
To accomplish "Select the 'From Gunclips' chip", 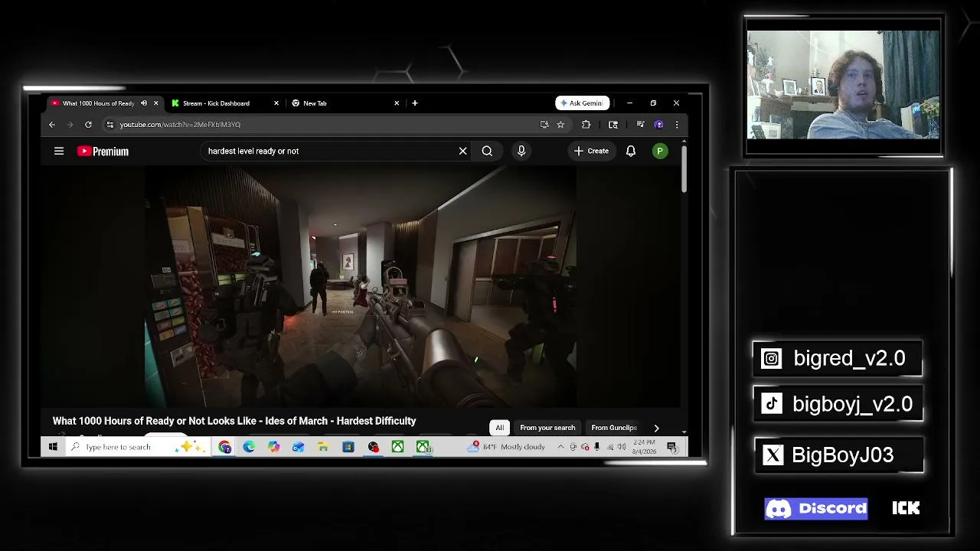I will tap(614, 428).
